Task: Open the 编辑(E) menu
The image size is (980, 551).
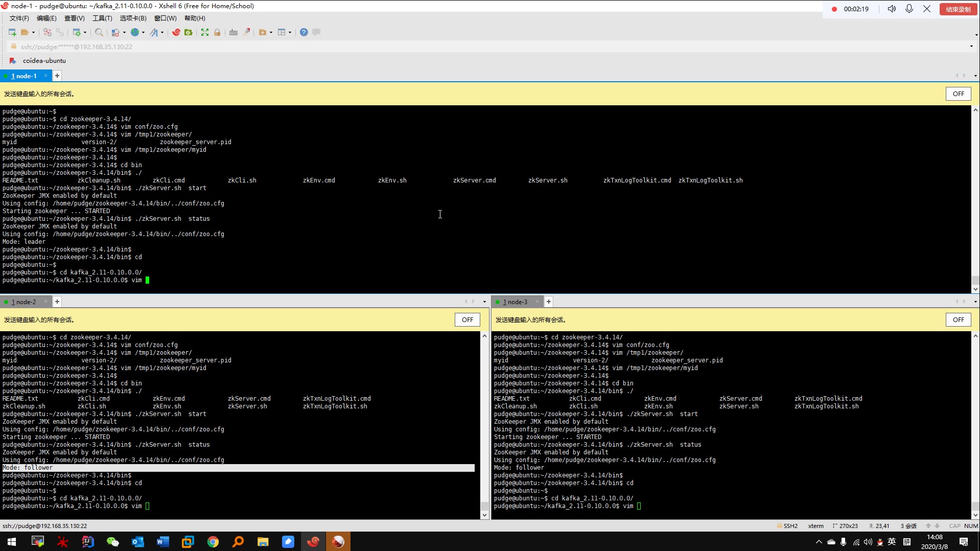Action: [46, 18]
